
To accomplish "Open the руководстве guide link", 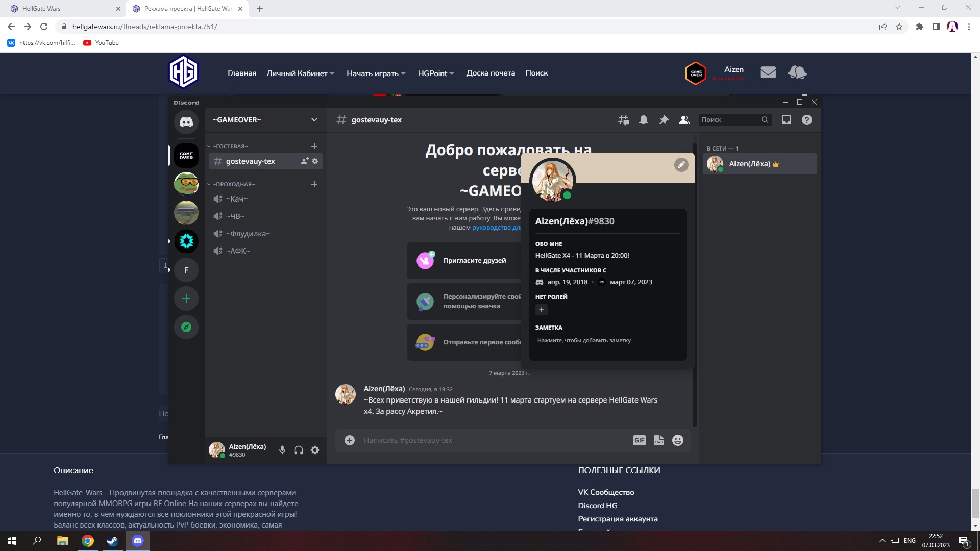I will pyautogui.click(x=496, y=228).
